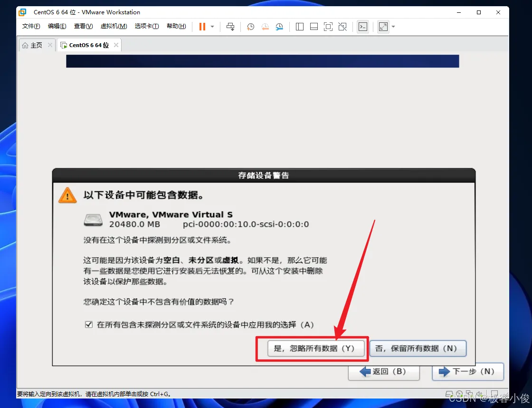
Task: Click the 存储设备警告 dialog title bar
Action: pos(264,175)
